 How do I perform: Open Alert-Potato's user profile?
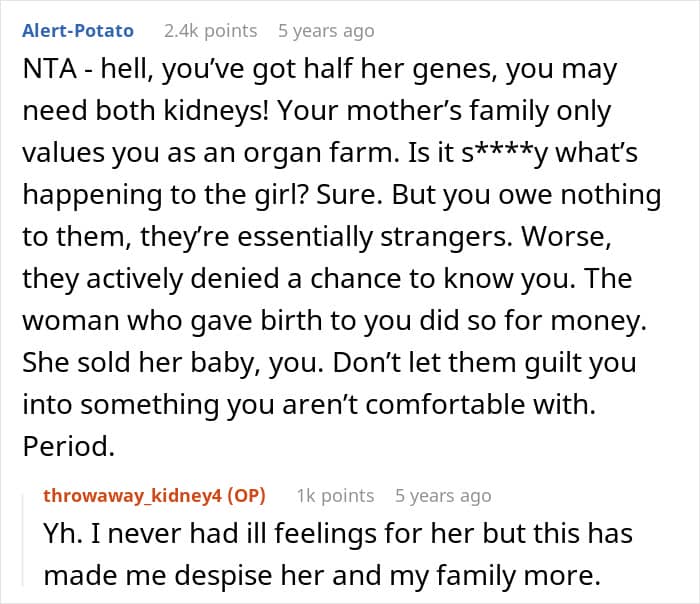pyautogui.click(x=78, y=31)
